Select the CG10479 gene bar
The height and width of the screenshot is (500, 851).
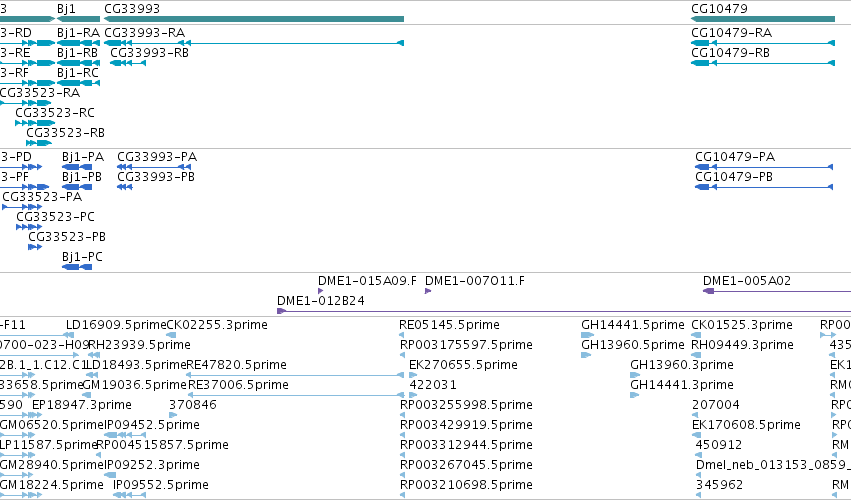point(763,19)
